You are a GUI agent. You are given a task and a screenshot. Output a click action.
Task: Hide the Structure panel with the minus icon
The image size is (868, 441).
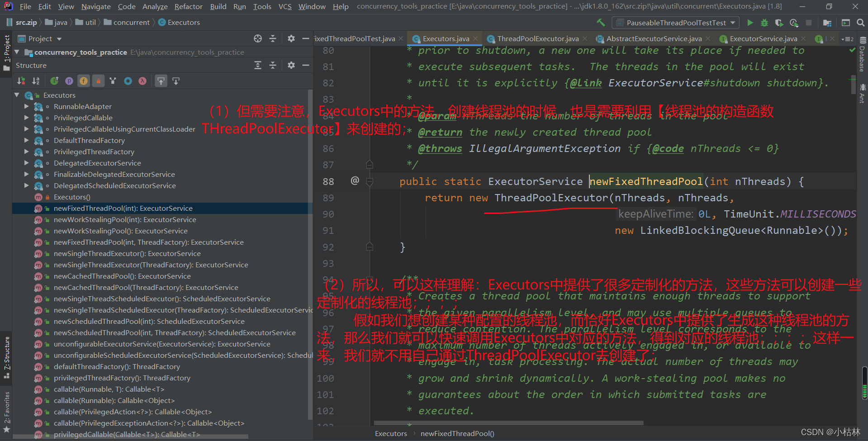point(306,65)
